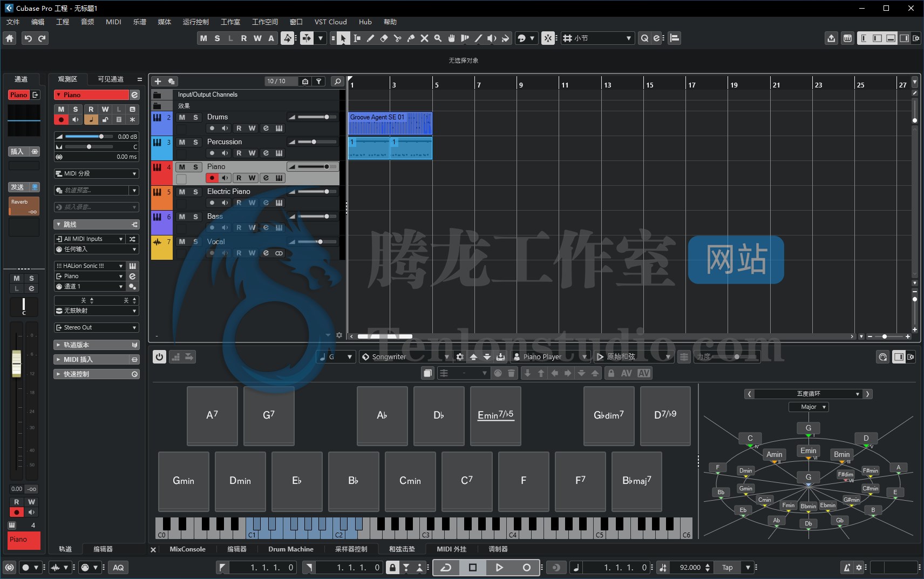Select the Erase tool
Screen dimensions: 924x579
pyautogui.click(x=384, y=38)
